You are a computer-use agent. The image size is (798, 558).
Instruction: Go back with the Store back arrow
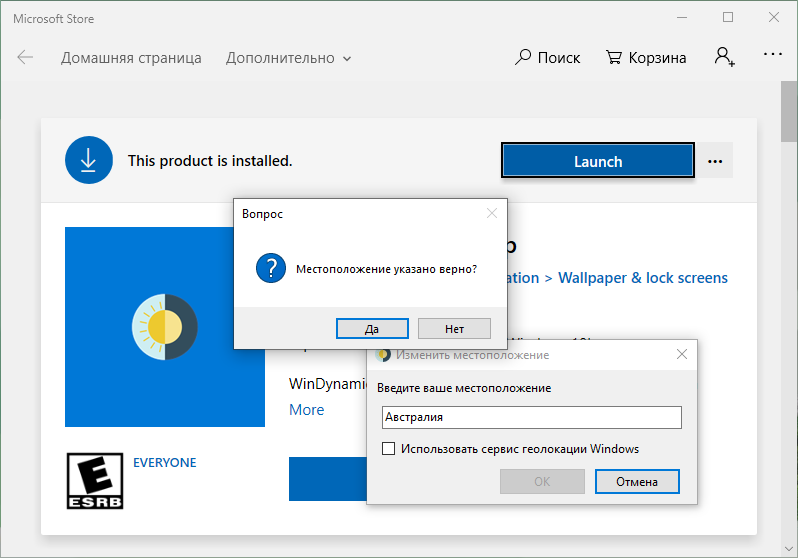[24, 58]
